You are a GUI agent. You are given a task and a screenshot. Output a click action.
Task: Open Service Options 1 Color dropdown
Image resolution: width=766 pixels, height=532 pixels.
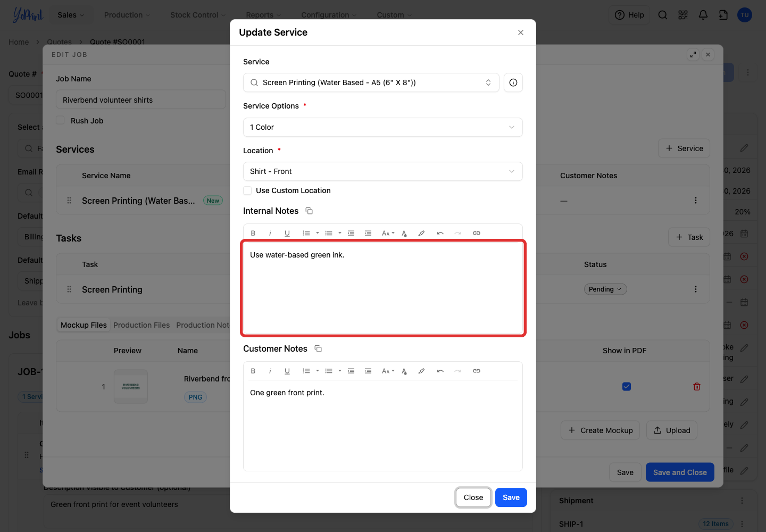(x=383, y=127)
